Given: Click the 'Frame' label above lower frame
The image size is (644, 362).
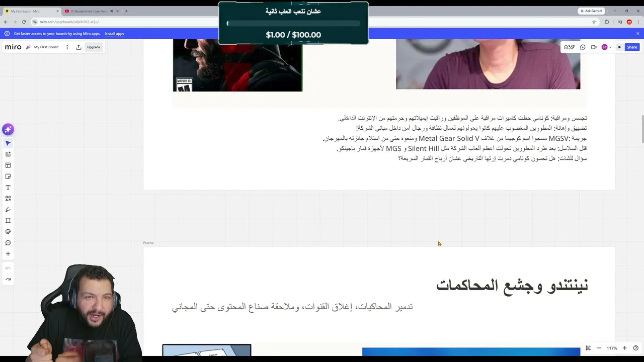Looking at the screenshot, I should coord(148,243).
